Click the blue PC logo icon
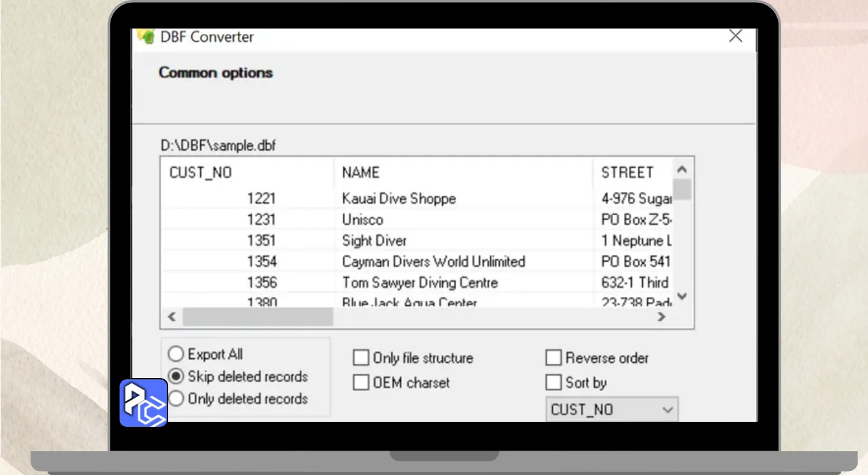The height and width of the screenshot is (475, 868). [144, 402]
